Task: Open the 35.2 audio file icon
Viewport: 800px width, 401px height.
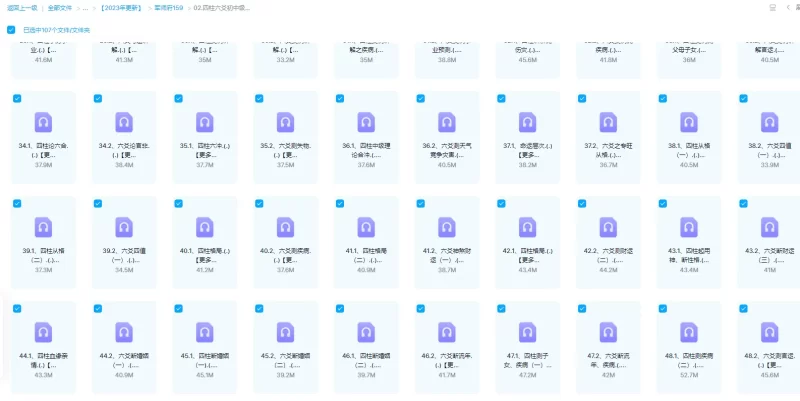Action: click(x=285, y=122)
